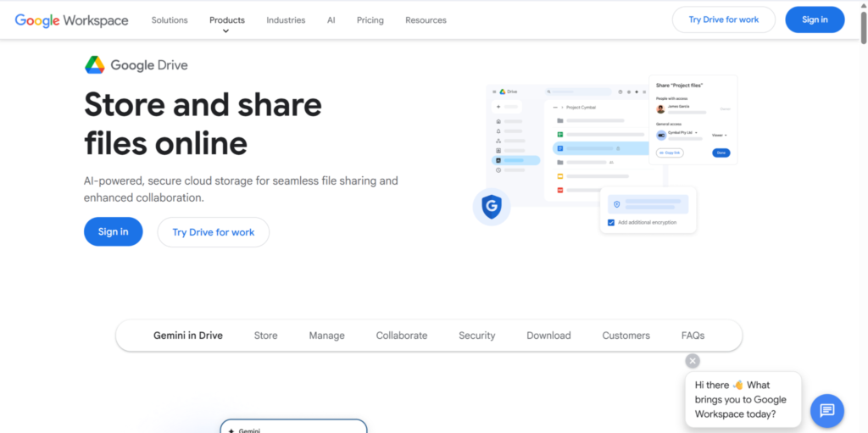Expand the Products menu chevron
This screenshot has height=433, width=868.
pos(225,31)
